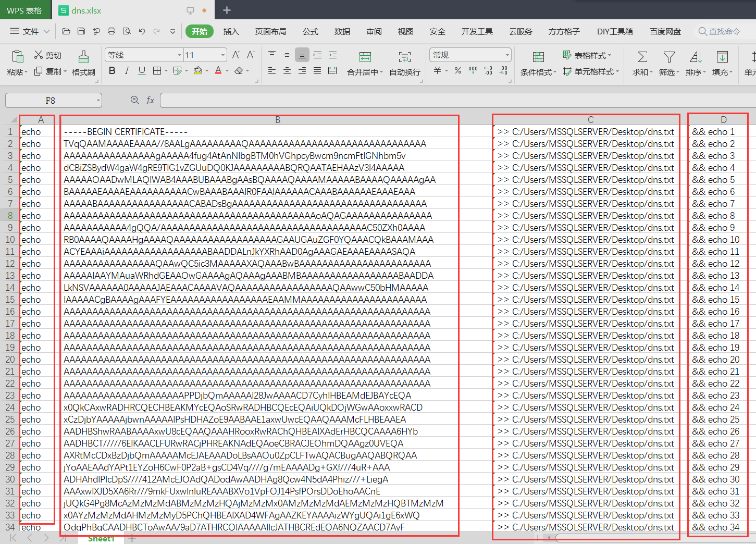Image resolution: width=756 pixels, height=544 pixels.
Task: Switch to the 数据 ribbon tab
Action: coord(342,31)
